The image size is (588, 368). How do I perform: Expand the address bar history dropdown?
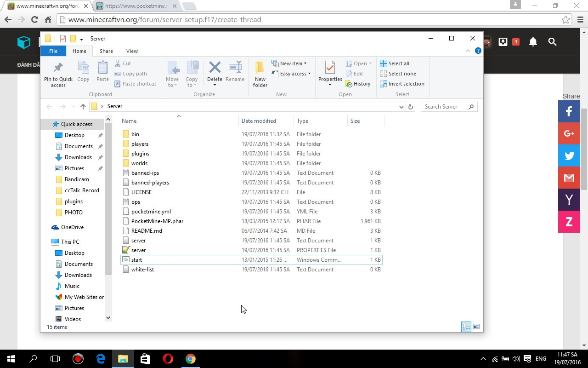[x=401, y=107]
